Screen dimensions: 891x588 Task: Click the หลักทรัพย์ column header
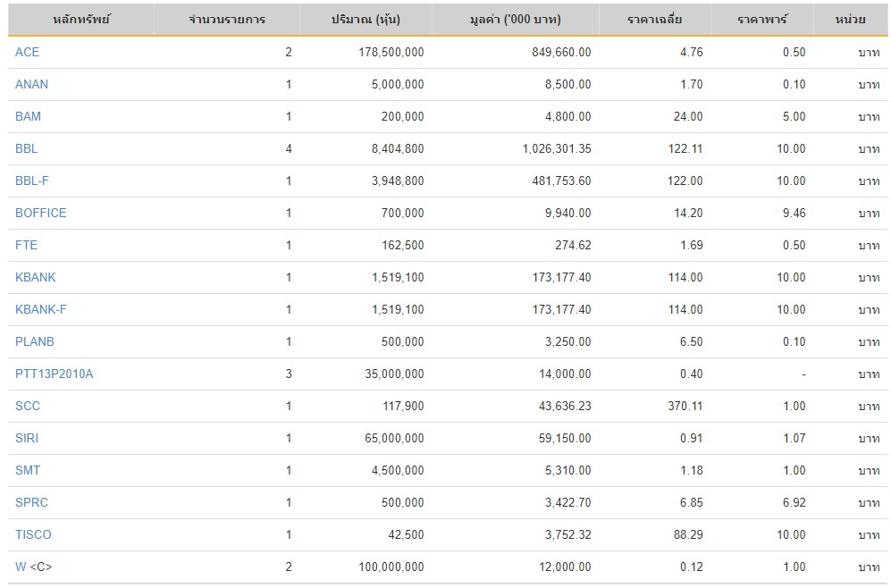(x=81, y=20)
